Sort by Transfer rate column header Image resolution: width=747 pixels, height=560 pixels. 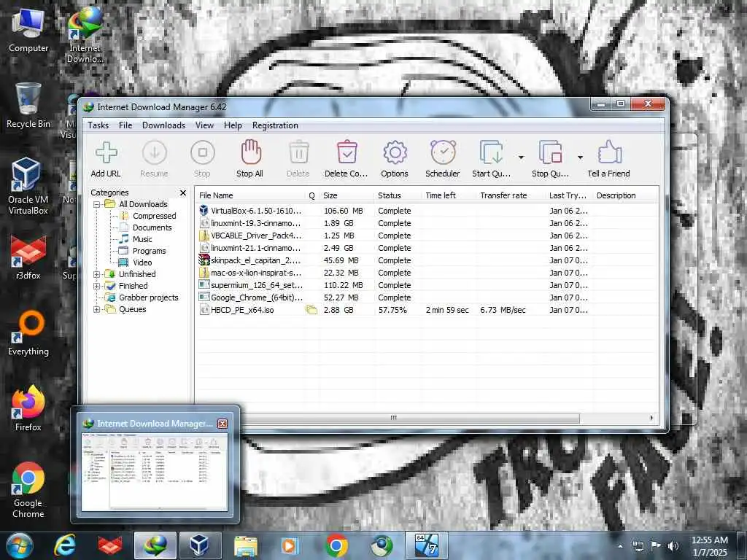click(511, 195)
